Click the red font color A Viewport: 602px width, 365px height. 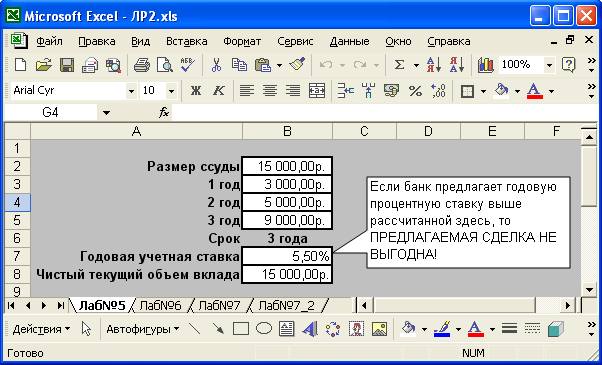coord(535,91)
